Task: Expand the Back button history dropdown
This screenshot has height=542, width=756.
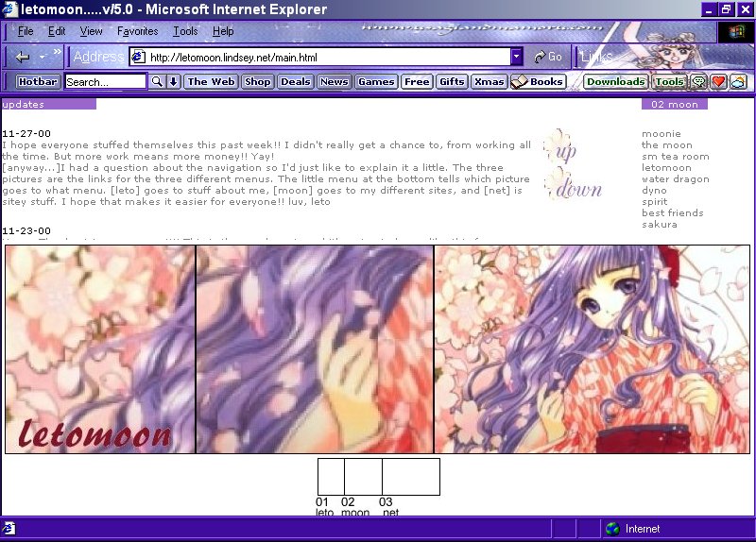Action: coord(43,58)
